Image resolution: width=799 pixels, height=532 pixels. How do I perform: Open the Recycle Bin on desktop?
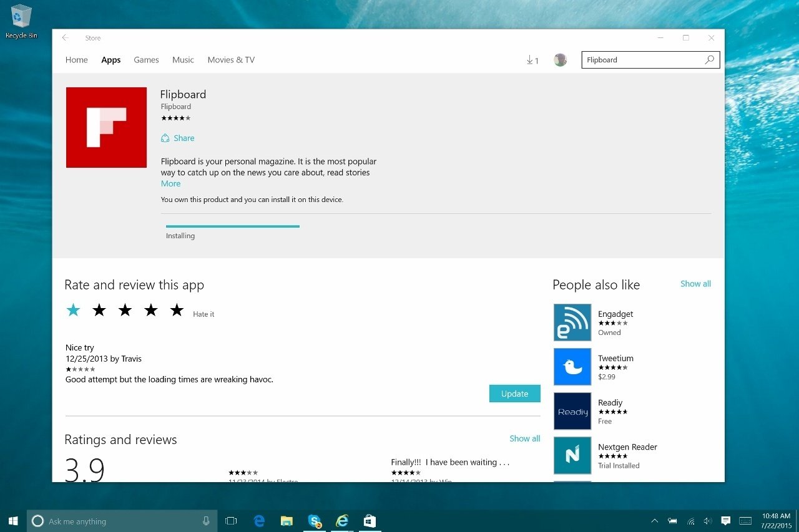click(x=21, y=21)
